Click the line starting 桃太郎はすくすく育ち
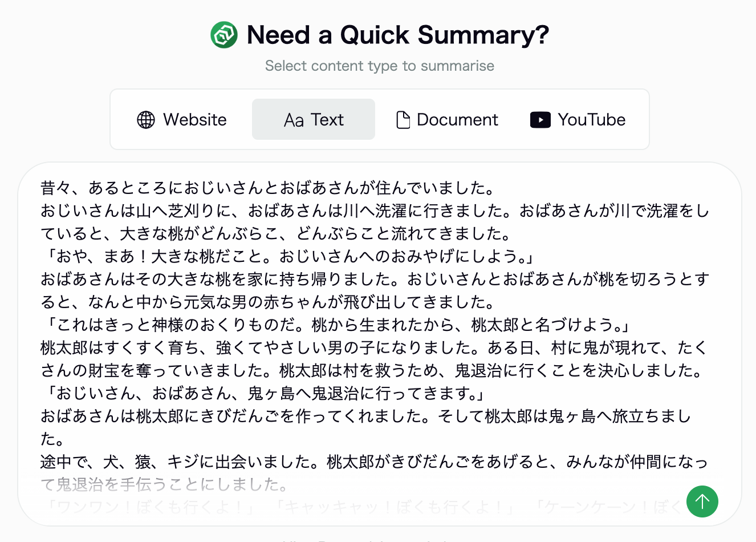 [374, 347]
